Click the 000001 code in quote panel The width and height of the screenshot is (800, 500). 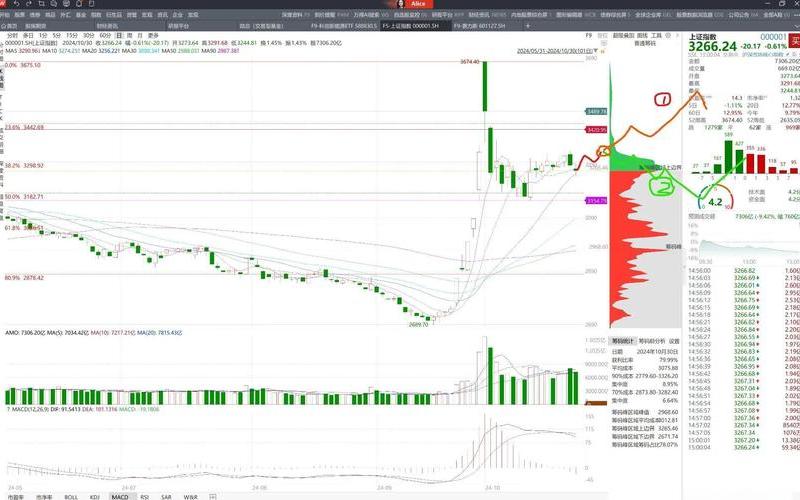click(773, 37)
